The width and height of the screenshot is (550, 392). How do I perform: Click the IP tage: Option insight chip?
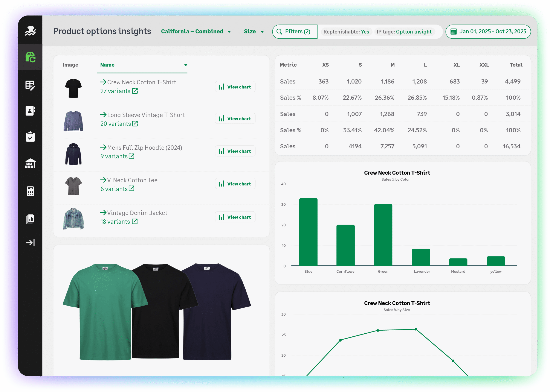tap(404, 32)
